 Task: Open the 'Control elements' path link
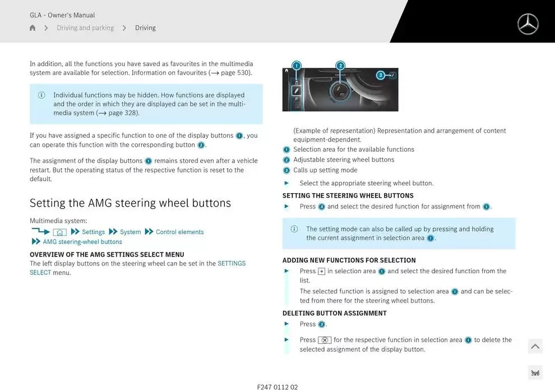(179, 232)
